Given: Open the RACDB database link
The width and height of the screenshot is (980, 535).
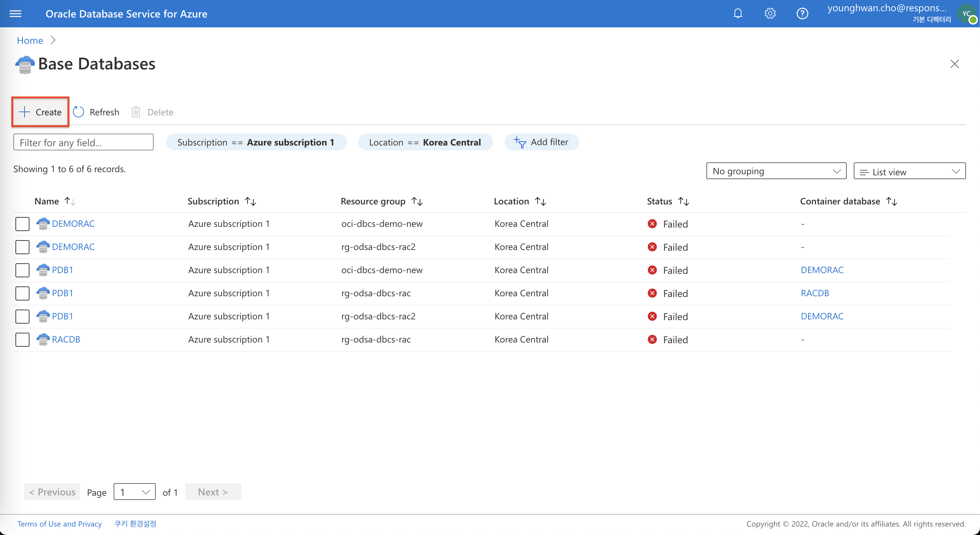Looking at the screenshot, I should [x=66, y=339].
